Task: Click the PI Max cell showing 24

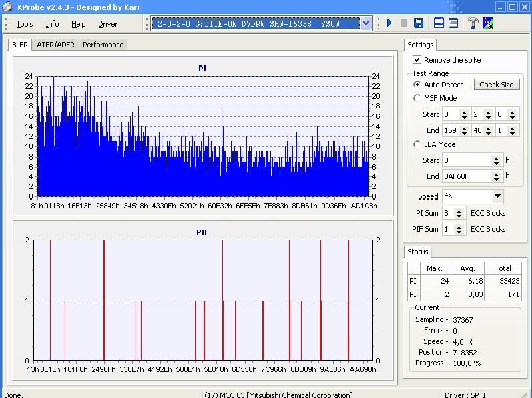Action: coord(435,281)
